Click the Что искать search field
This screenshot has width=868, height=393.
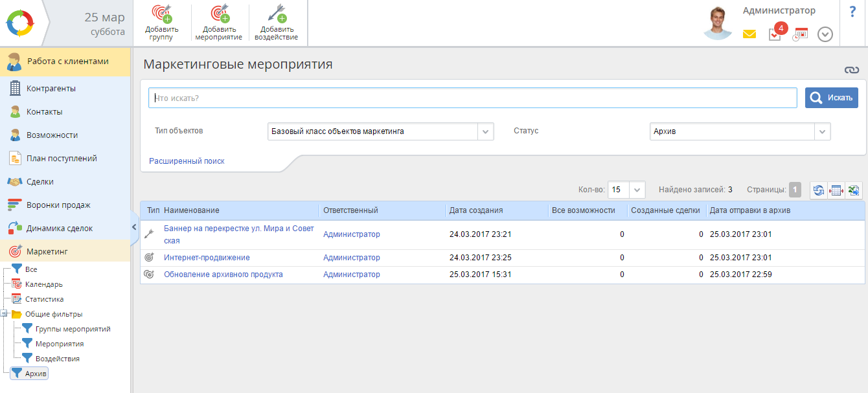pos(473,98)
